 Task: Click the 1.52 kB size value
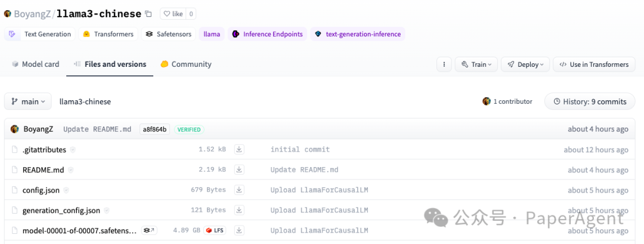coord(212,150)
